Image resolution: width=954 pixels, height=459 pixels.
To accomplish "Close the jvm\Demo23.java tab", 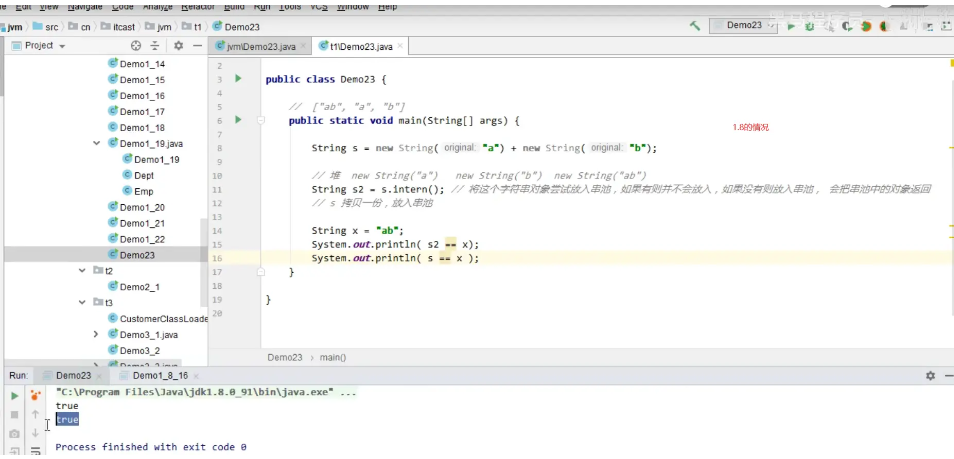I will pyautogui.click(x=303, y=46).
